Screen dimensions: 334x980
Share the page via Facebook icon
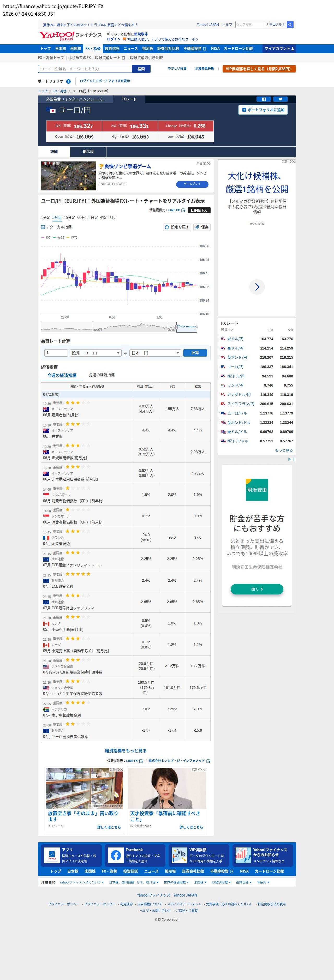click(x=264, y=99)
